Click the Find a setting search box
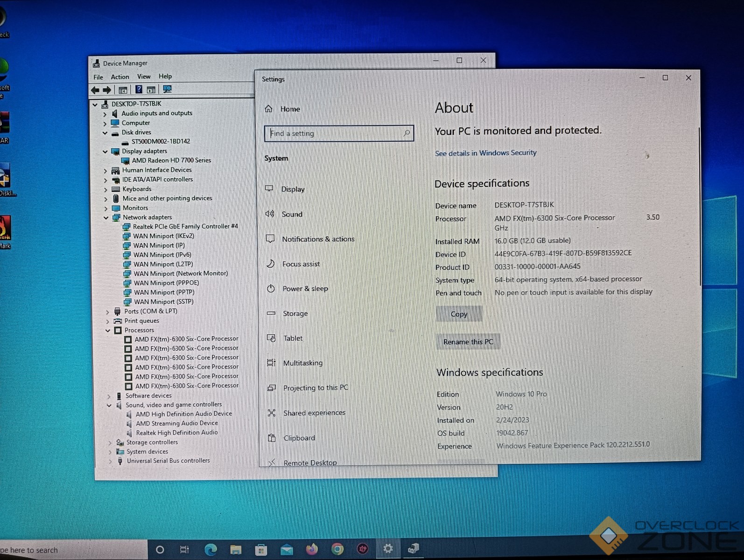The image size is (744, 560). [339, 133]
